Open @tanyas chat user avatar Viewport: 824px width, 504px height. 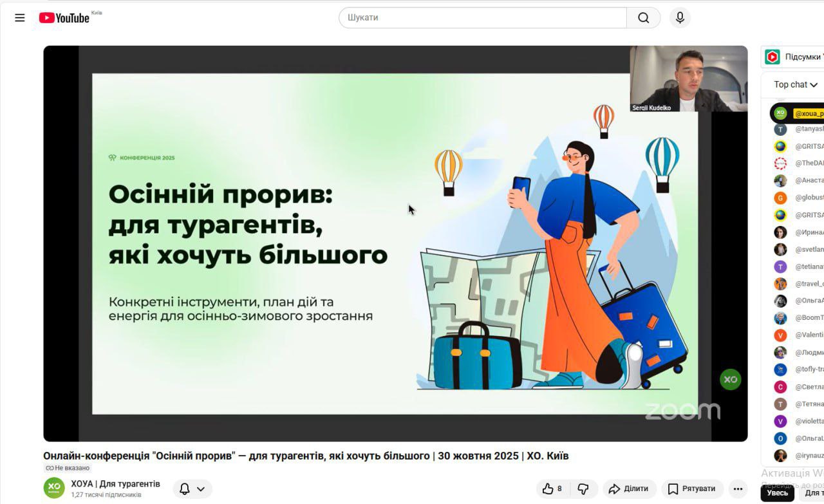click(780, 129)
